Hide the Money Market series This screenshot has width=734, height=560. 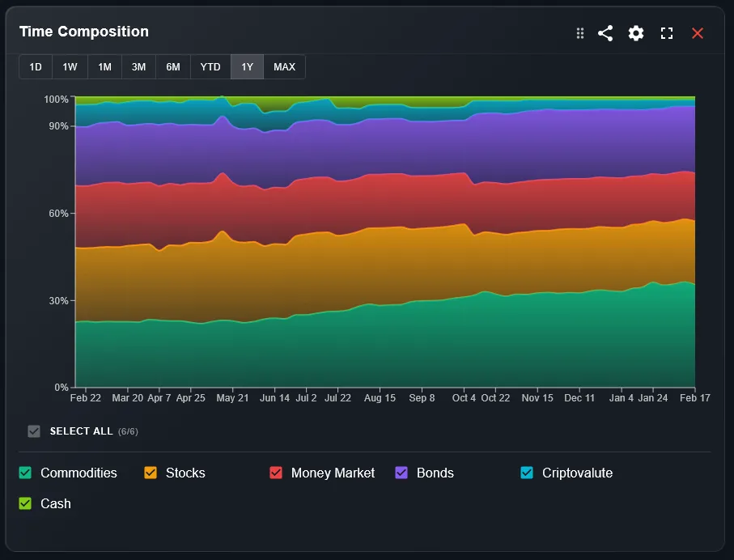pyautogui.click(x=276, y=473)
